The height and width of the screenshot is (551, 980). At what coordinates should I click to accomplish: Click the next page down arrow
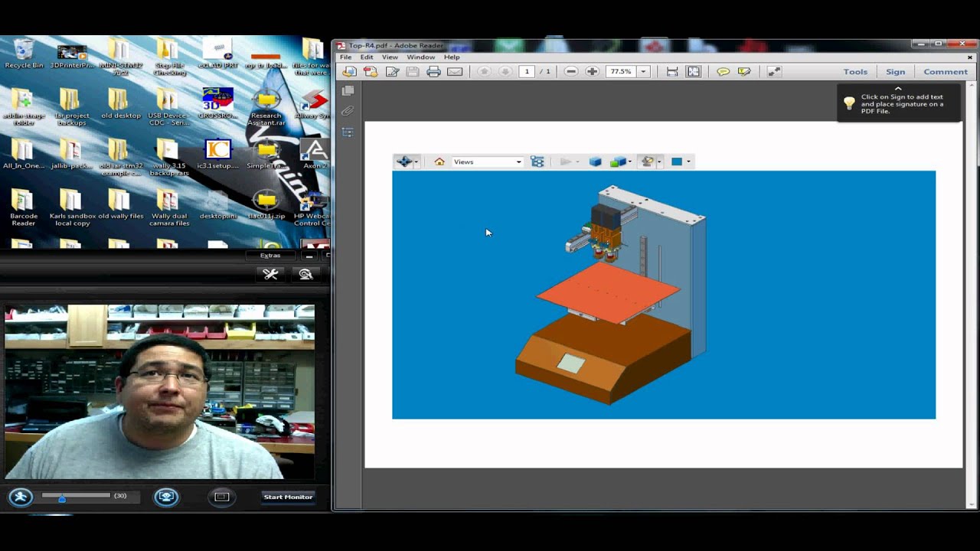coord(505,71)
